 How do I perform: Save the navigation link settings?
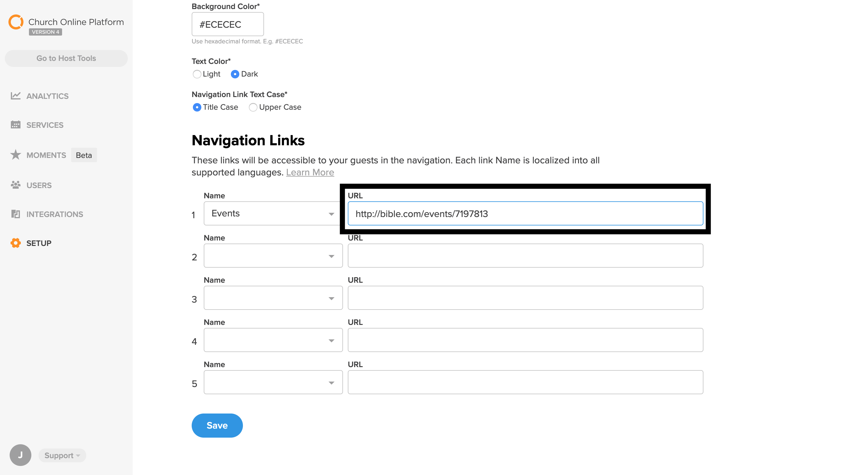point(217,426)
